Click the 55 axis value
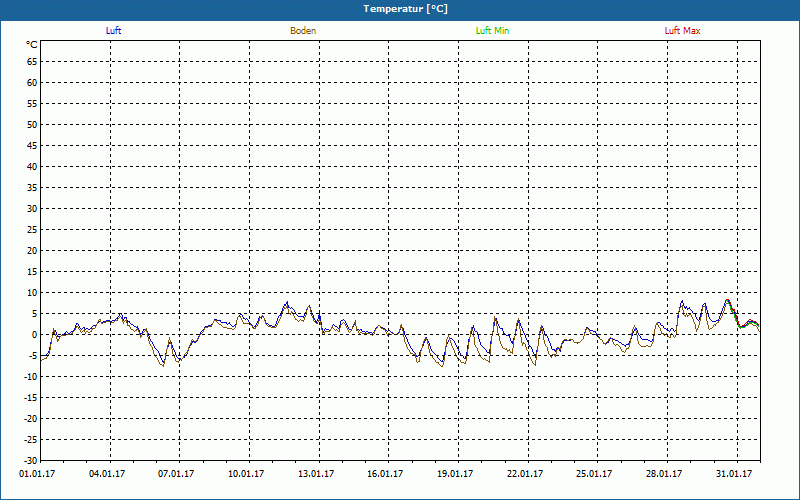 tap(32, 104)
